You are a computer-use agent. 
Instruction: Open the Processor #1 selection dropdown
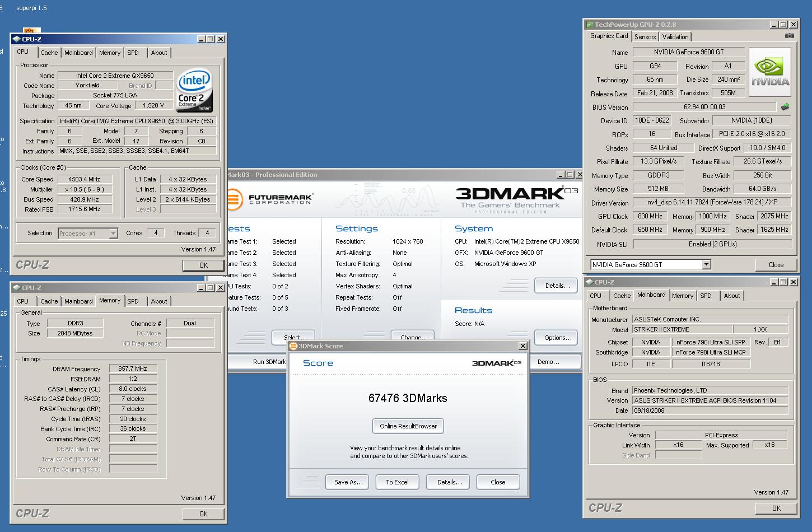tap(113, 234)
